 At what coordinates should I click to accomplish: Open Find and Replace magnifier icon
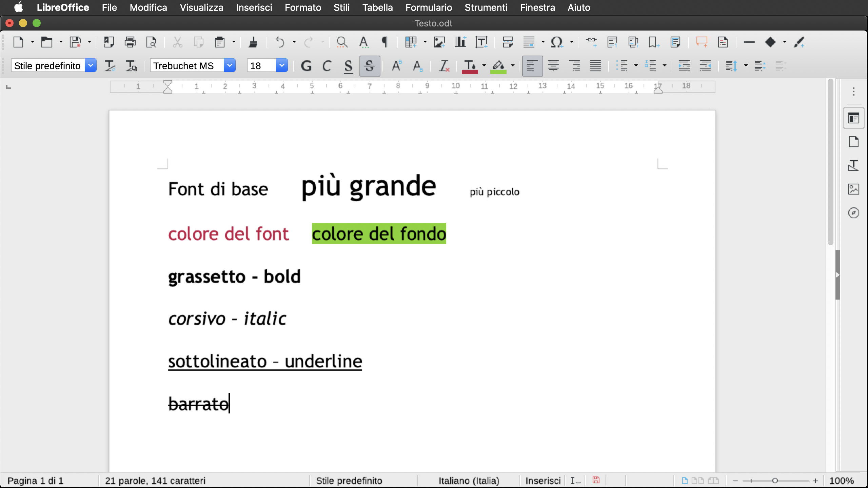click(342, 42)
